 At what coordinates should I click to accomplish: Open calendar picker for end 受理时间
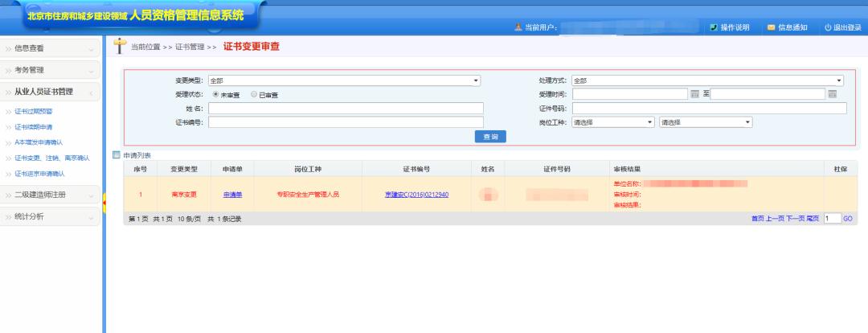833,94
